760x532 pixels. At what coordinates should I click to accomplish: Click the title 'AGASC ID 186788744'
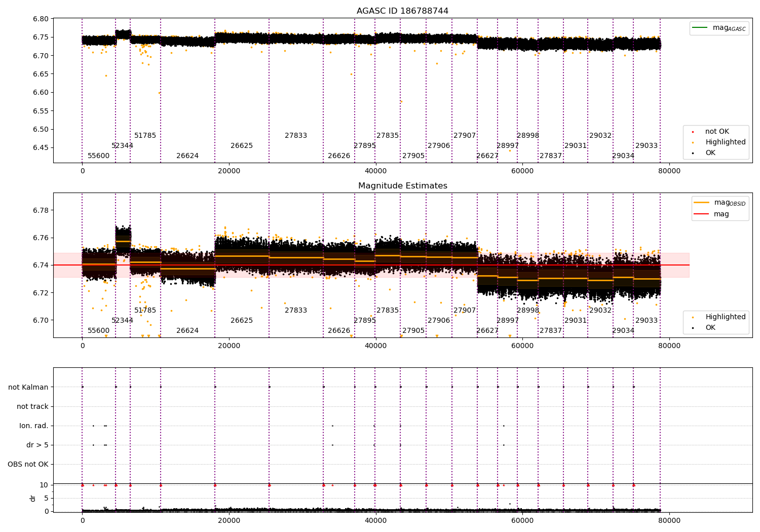(402, 11)
